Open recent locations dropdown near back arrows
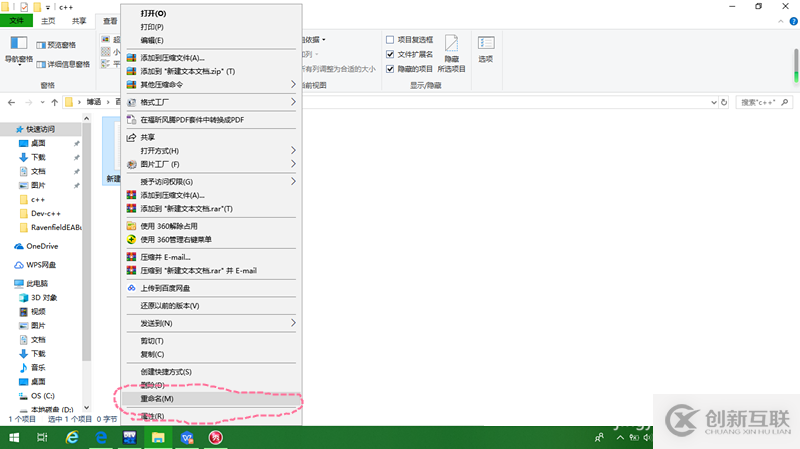The width and height of the screenshot is (800, 449). click(x=42, y=103)
